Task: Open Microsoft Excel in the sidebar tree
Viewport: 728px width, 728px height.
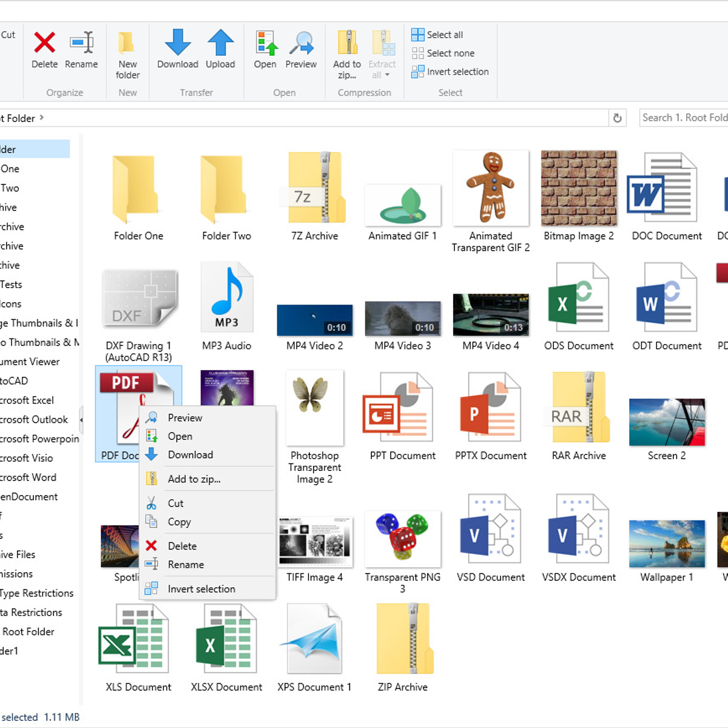Action: 27,400
